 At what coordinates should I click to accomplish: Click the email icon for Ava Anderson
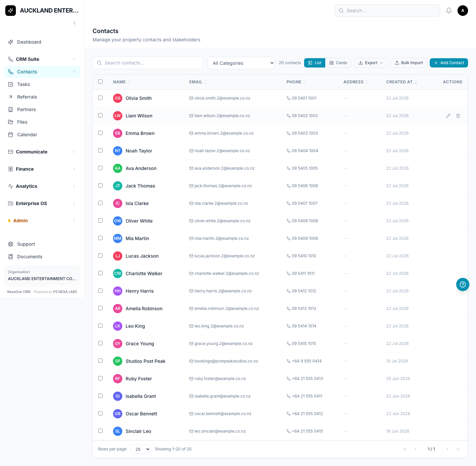[x=191, y=168]
